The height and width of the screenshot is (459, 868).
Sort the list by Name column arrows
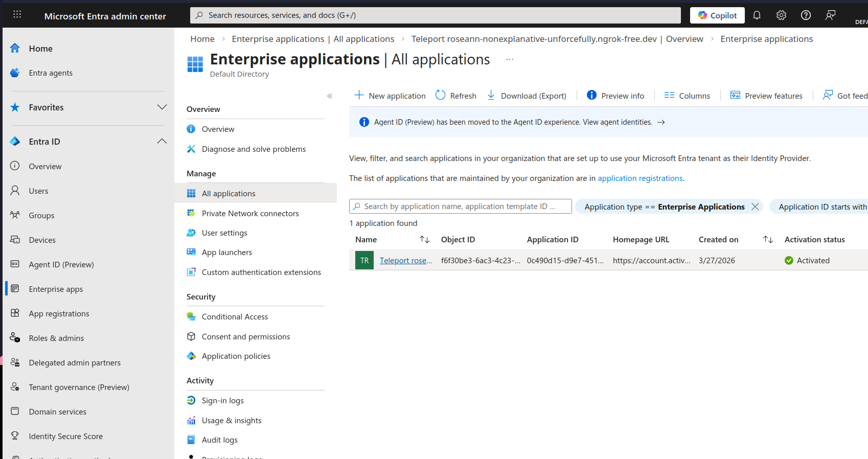point(424,239)
